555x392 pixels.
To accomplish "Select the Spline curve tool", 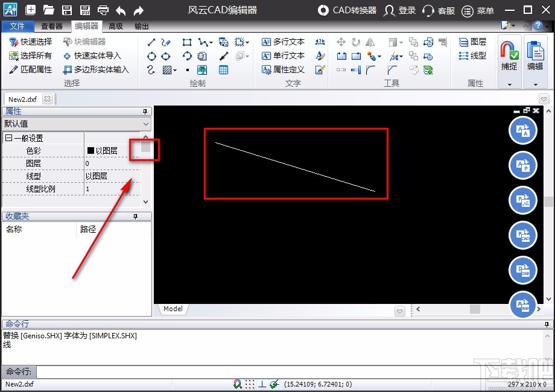I will [151, 70].
